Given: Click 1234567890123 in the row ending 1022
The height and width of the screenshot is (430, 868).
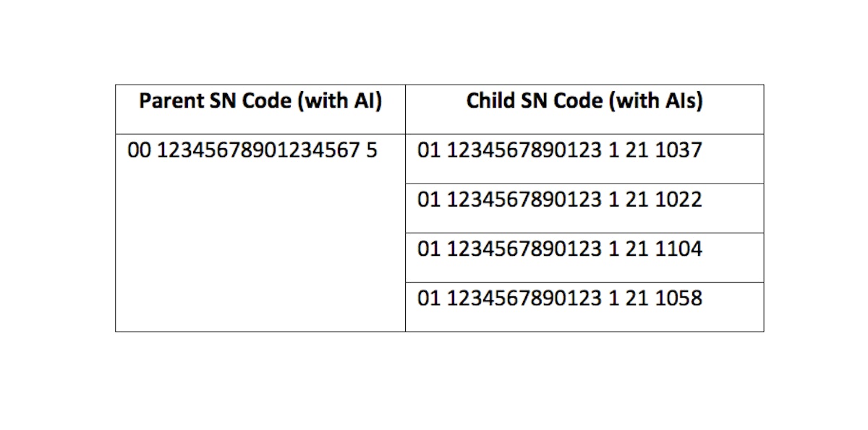Looking at the screenshot, I should (x=524, y=200).
